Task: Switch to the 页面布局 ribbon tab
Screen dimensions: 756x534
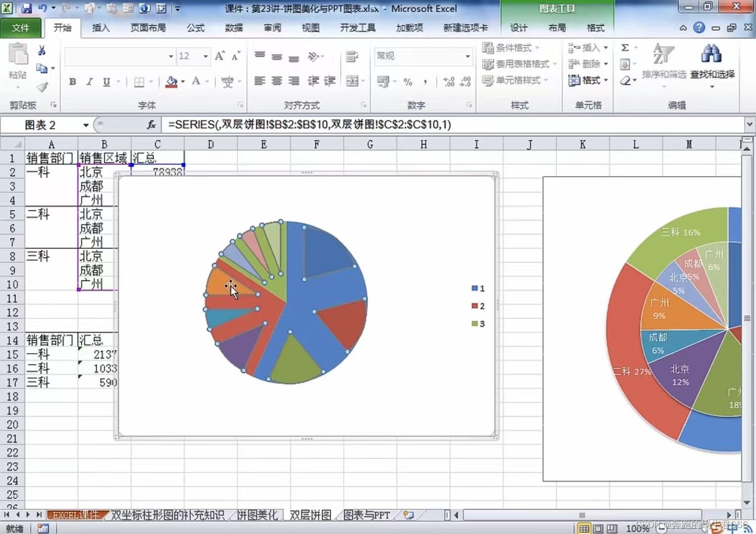Action: click(x=148, y=28)
